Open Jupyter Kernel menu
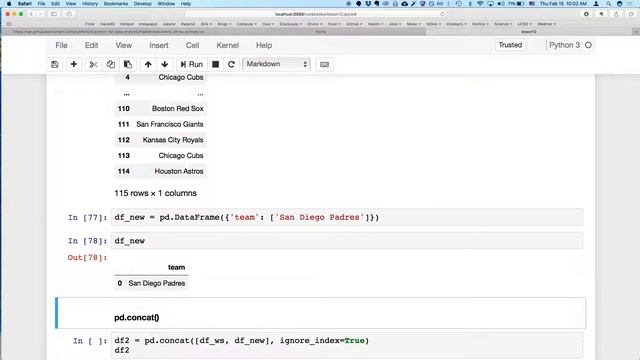640x360 pixels. click(228, 45)
